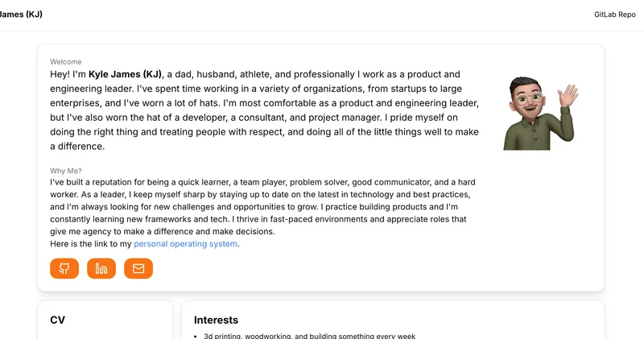Click the James (KJ) site title
Viewport: 644px width, 339px height.
coord(21,15)
